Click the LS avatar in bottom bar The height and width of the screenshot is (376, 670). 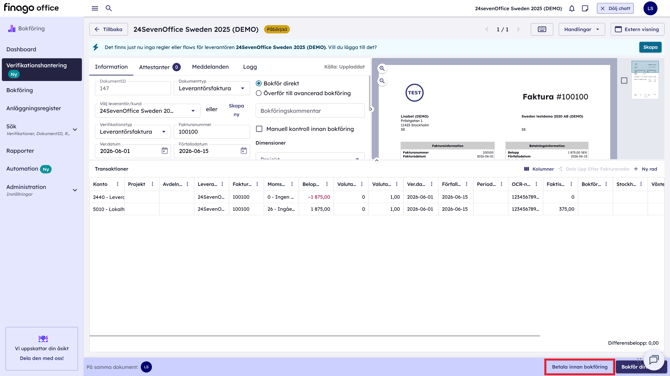pyautogui.click(x=146, y=367)
